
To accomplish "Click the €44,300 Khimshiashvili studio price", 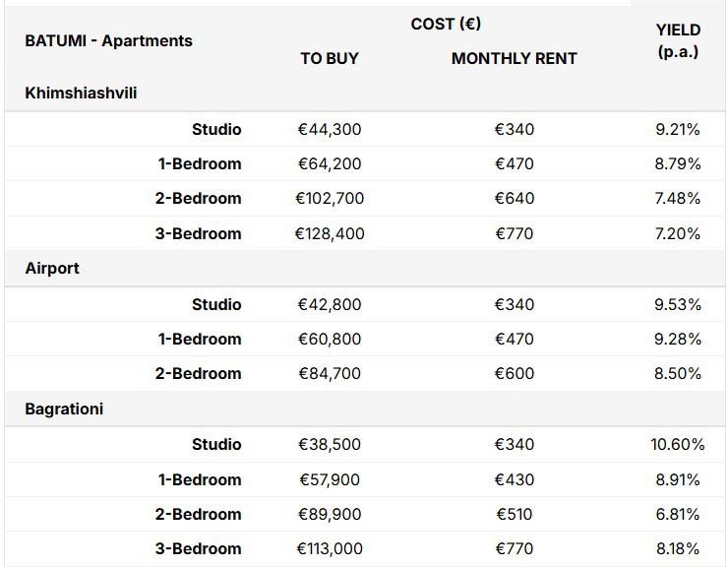I will pos(330,129).
